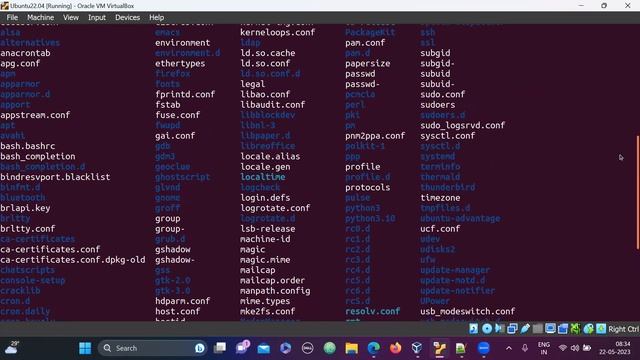Image resolution: width=640 pixels, height=360 pixels.
Task: Open Microsoft Edge from the taskbar
Action: coord(373,348)
